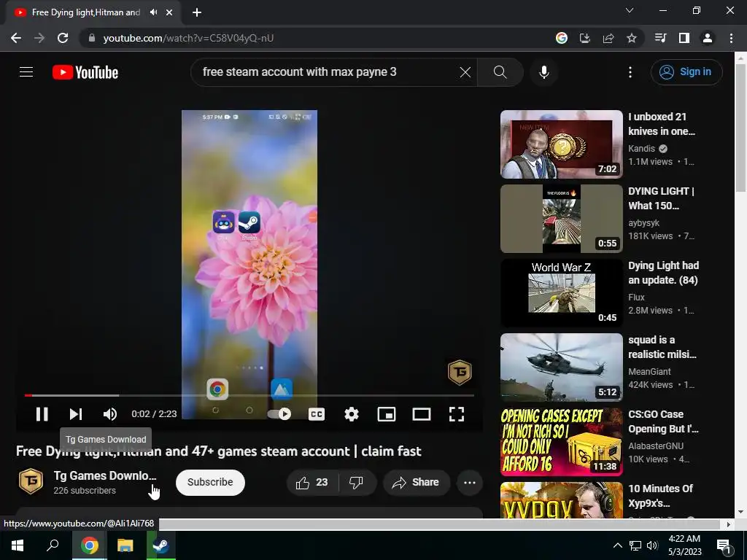Switch to Steam in taskbar
747x560 pixels.
(160, 545)
